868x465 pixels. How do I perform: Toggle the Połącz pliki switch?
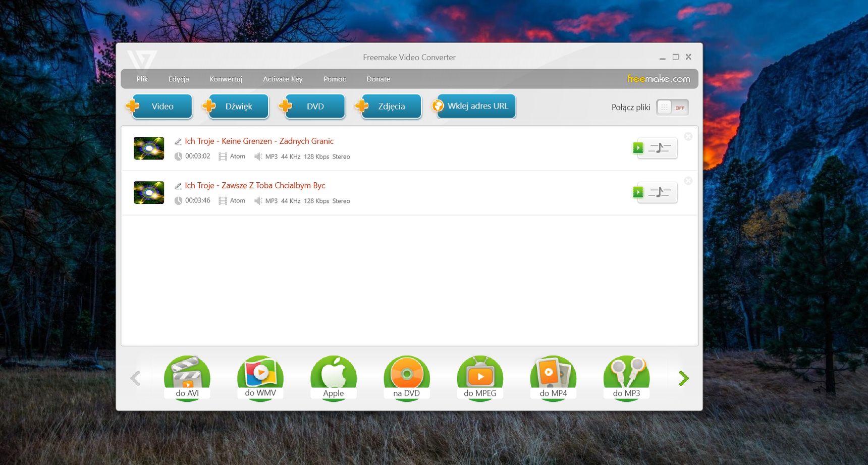672,107
